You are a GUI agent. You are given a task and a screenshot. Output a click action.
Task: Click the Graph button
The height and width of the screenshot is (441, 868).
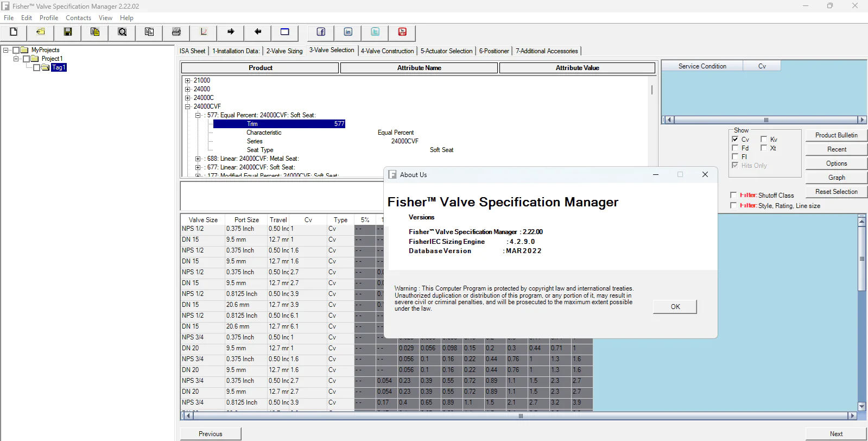coord(836,178)
